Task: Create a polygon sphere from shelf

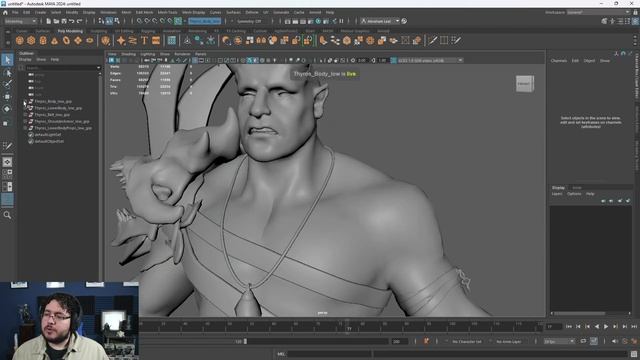Action: tap(19, 40)
